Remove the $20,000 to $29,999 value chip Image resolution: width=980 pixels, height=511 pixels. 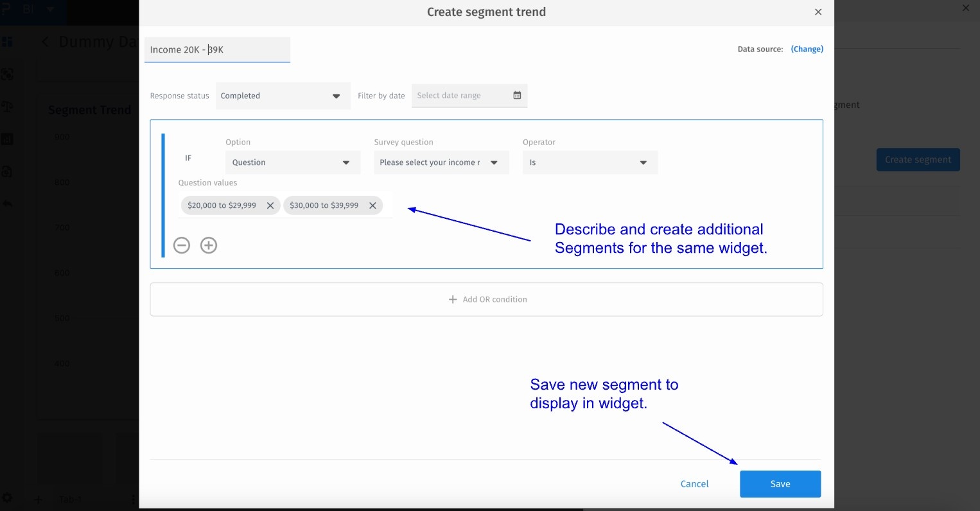click(x=270, y=205)
